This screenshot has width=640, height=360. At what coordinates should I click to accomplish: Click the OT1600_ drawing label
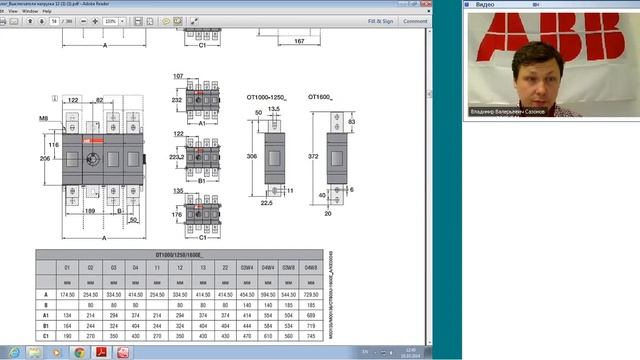(320, 97)
